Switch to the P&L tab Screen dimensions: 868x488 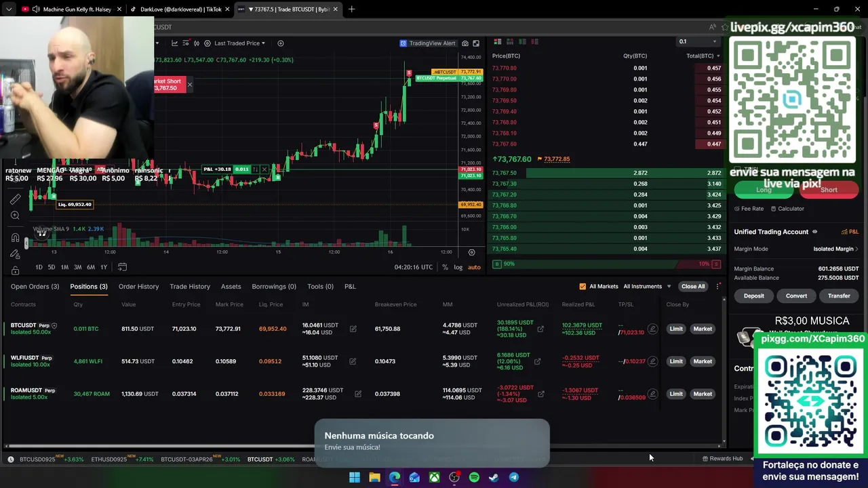(x=350, y=287)
